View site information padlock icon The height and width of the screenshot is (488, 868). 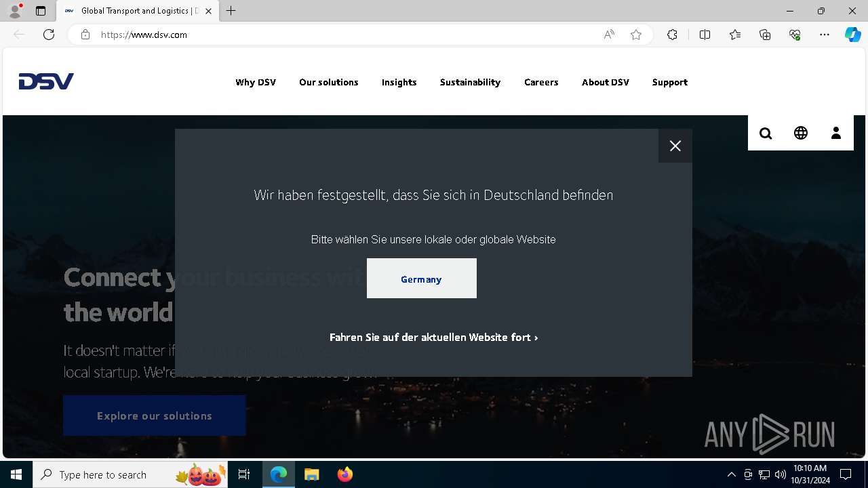pyautogui.click(x=85, y=35)
